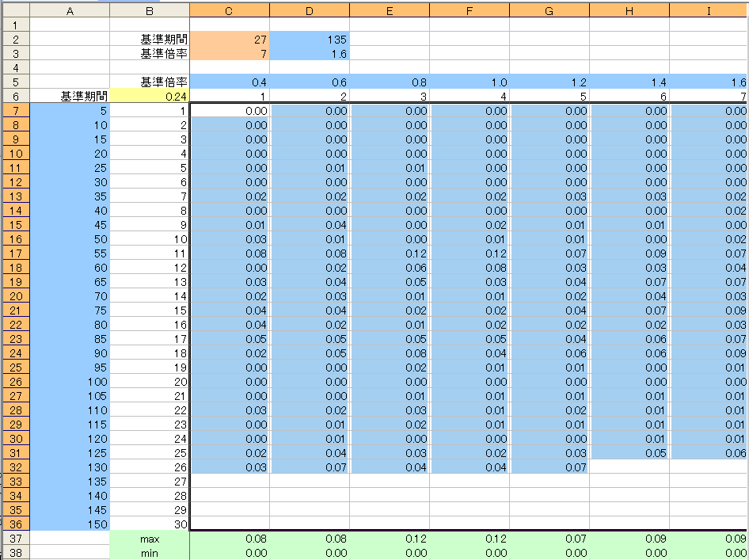The height and width of the screenshot is (560, 749).
Task: Select column D header
Action: 310,10
